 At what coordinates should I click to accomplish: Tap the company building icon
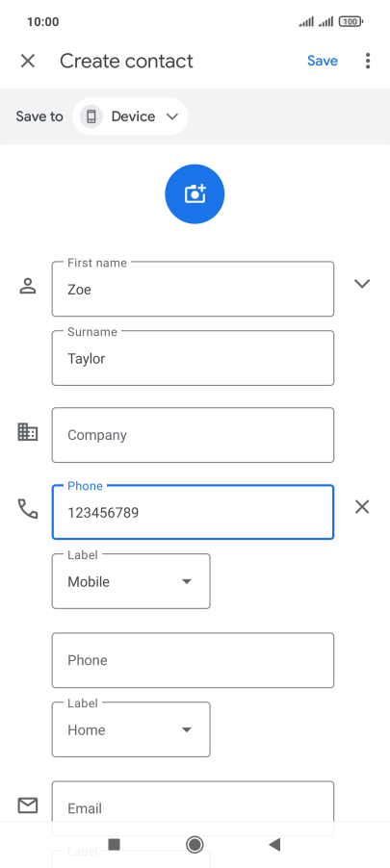28,432
